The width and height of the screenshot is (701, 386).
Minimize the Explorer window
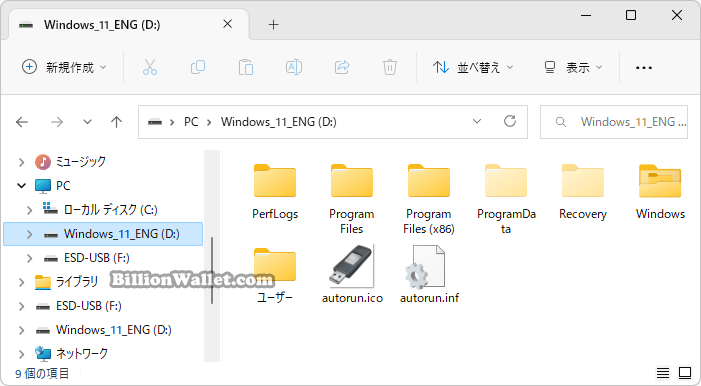coord(586,15)
